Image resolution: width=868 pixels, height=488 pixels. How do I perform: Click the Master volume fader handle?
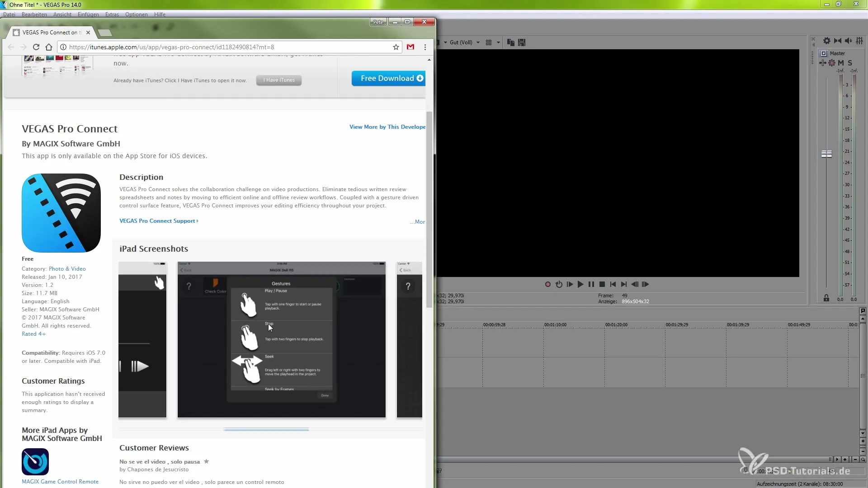[826, 154]
